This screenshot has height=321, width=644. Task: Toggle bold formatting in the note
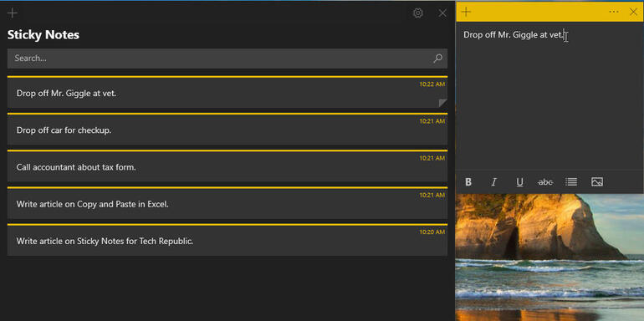point(468,182)
